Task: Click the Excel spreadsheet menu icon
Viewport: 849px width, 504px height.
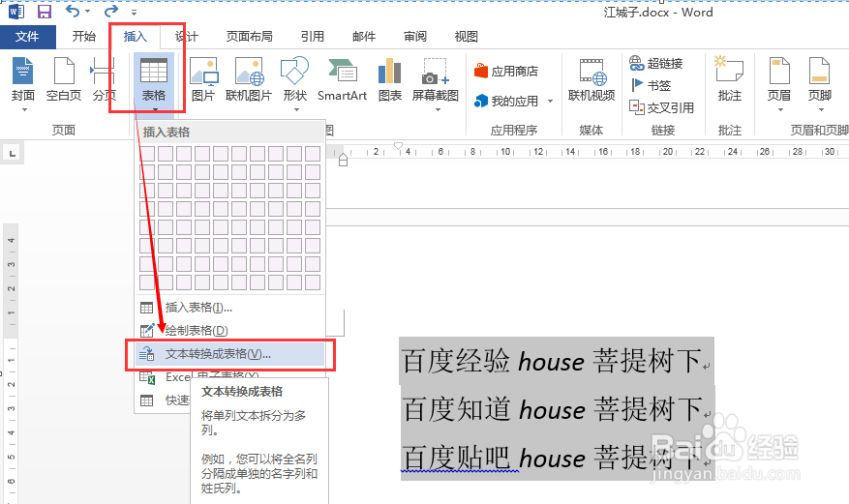Action: [x=147, y=377]
